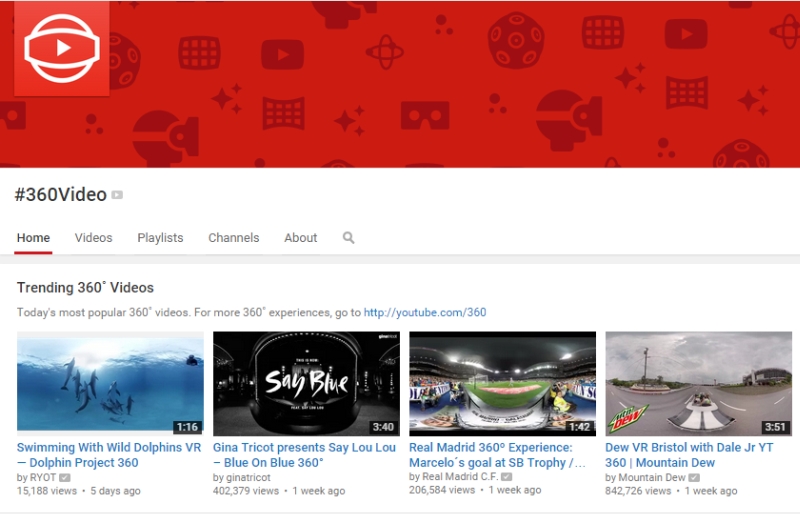
Task: Click the 206,584 views text
Action: coord(442,490)
